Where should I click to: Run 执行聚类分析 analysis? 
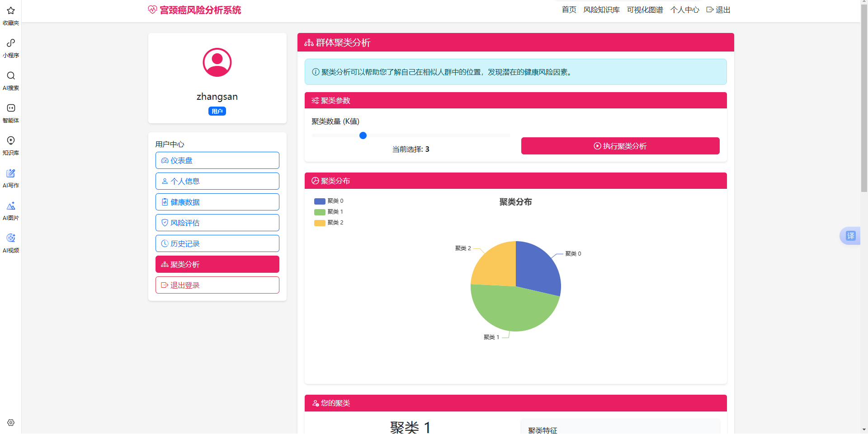click(620, 145)
